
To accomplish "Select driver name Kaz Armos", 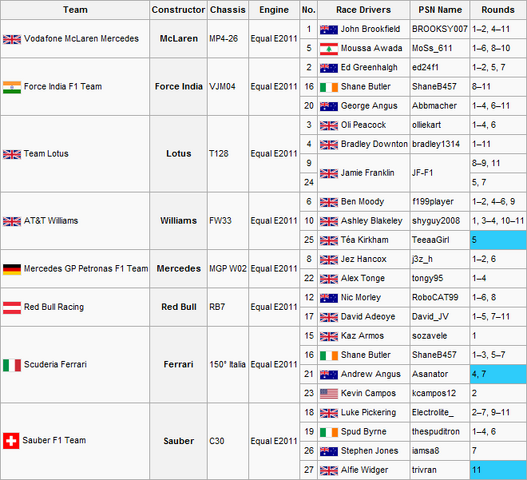I will click(362, 336).
